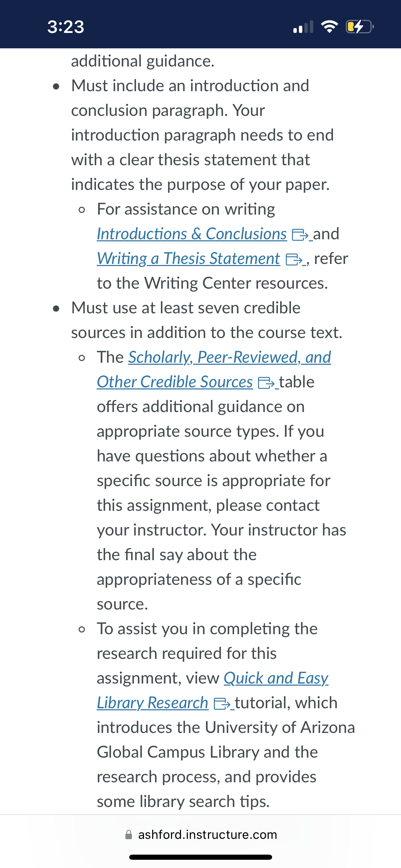Tap the lock icon beside the URL
This screenshot has width=401, height=868.
(129, 834)
